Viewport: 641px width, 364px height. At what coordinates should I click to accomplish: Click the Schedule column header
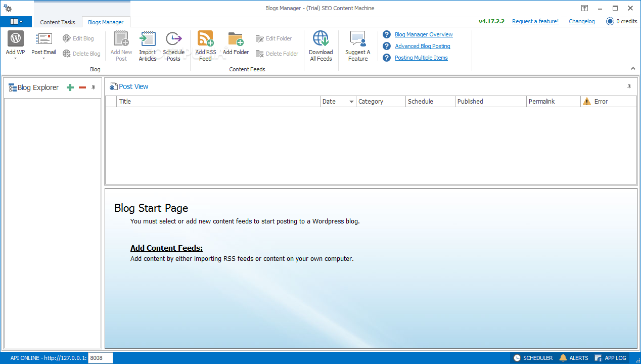(430, 102)
